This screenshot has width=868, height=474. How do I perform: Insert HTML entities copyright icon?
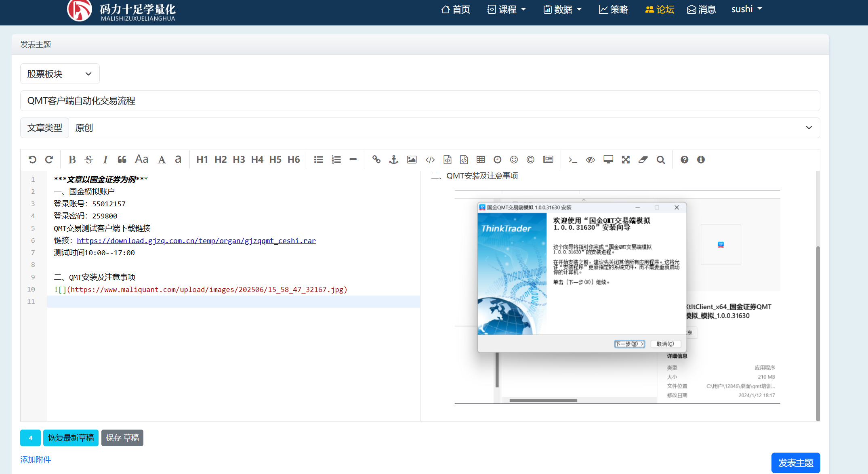[530, 159]
